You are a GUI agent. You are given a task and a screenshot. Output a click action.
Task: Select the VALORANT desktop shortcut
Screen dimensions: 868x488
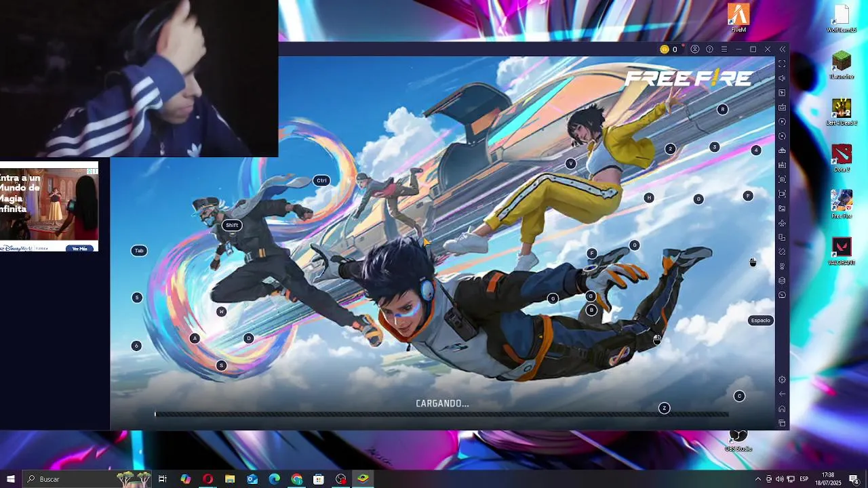842,251
